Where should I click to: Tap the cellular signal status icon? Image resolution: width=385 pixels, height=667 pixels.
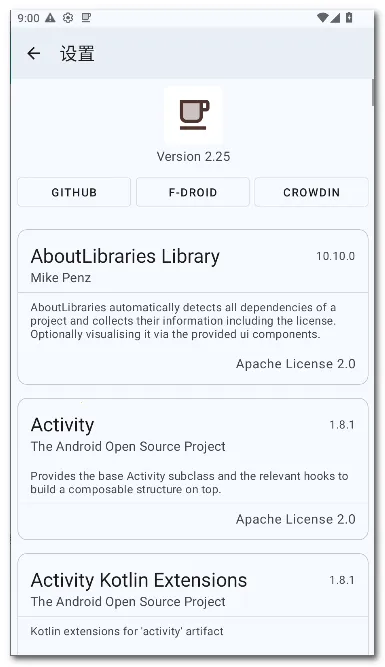click(335, 18)
